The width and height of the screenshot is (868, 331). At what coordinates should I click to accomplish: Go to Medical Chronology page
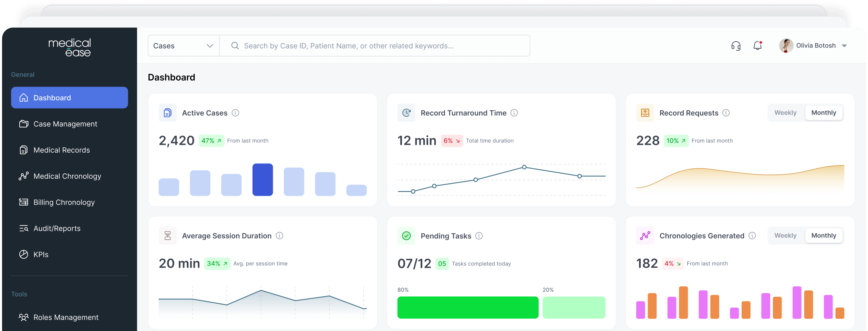coord(67,177)
